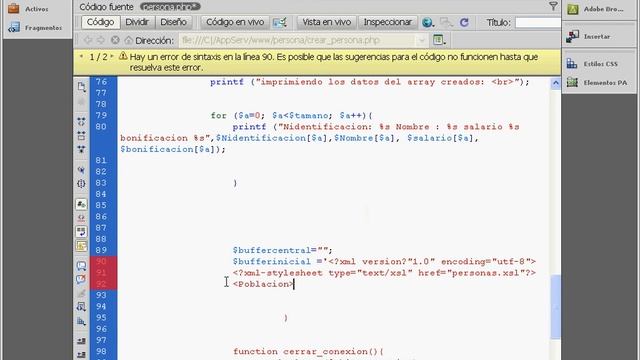This screenshot has width=640, height=360.
Task: Open the preview in browser globe icon
Action: pos(427,22)
